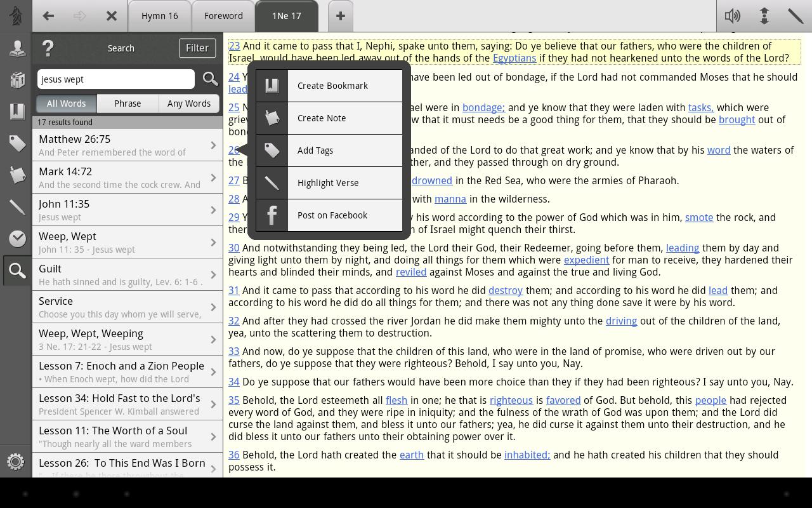Expand the Matthew 26:75 result chevron

[x=214, y=145]
